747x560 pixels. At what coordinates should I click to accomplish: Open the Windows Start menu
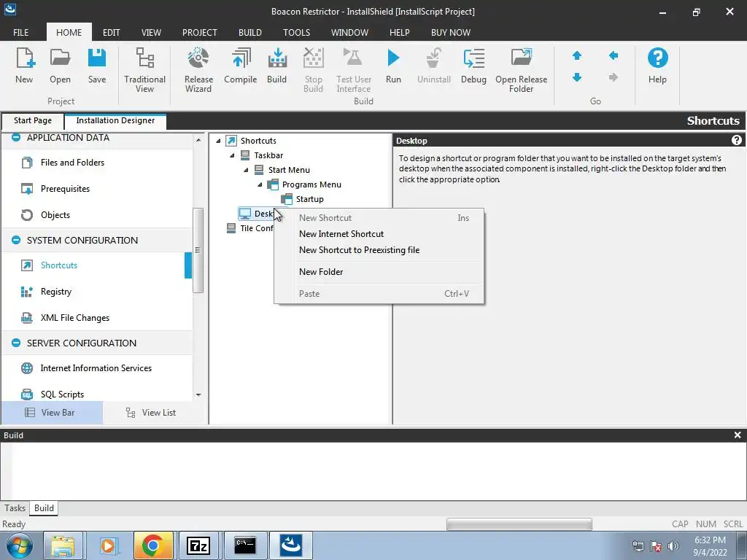tap(19, 545)
